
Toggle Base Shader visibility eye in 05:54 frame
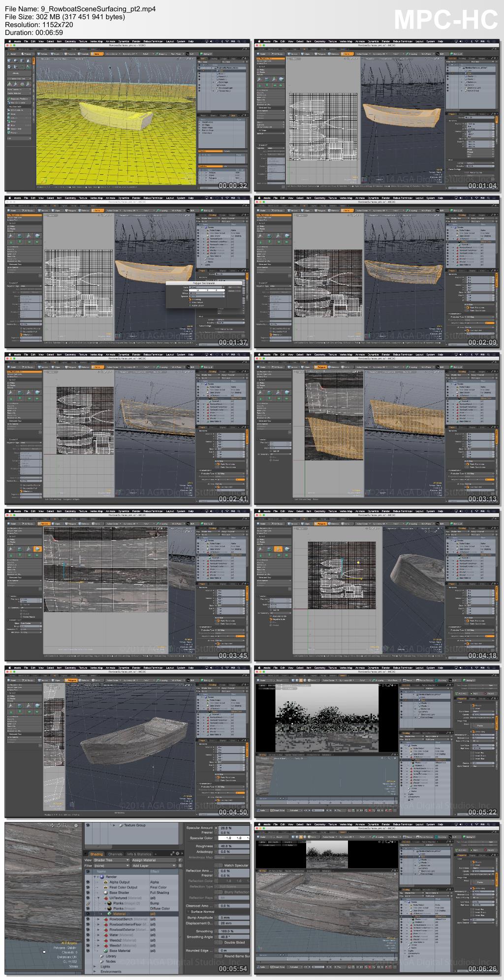(88, 892)
